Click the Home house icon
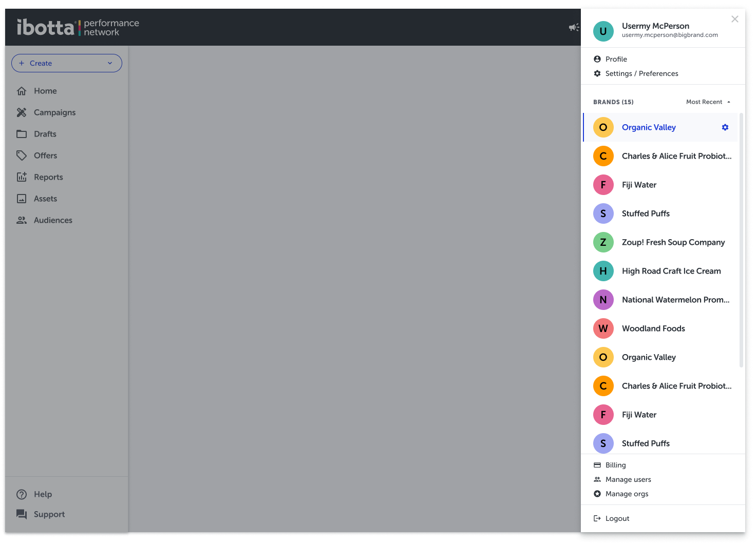The width and height of the screenshot is (756, 545). (22, 91)
